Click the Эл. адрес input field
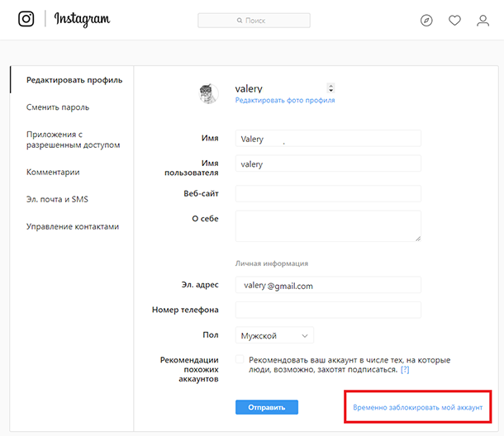This screenshot has width=504, height=436. tap(328, 285)
